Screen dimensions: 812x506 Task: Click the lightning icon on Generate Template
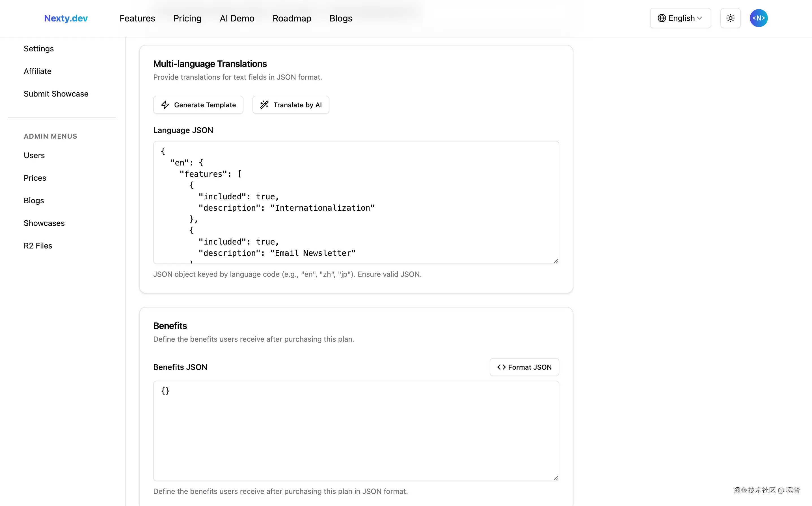tap(165, 105)
